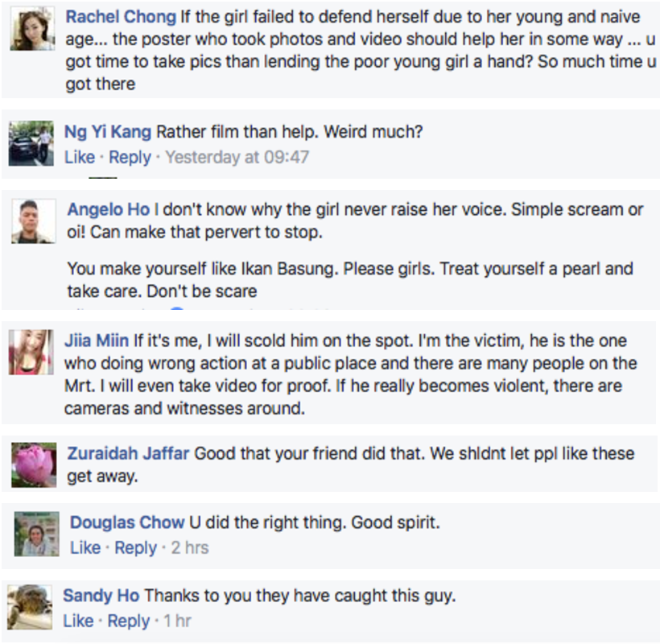Click the Douglas Chow name link
660x644 pixels.
[x=127, y=522]
